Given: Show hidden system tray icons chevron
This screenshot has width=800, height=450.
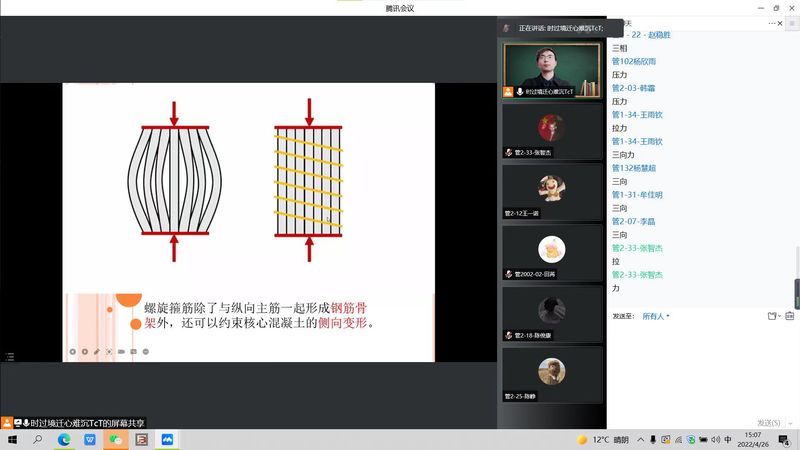Looking at the screenshot, I should [640, 439].
